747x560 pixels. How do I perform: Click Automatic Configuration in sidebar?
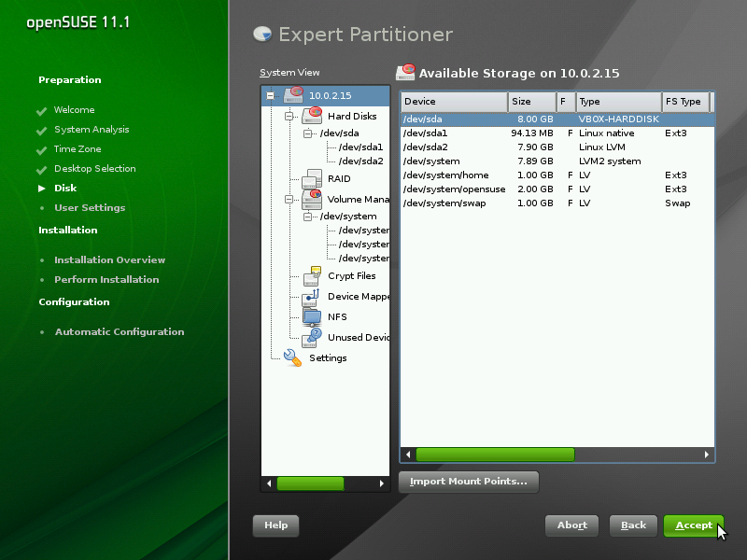pos(120,332)
